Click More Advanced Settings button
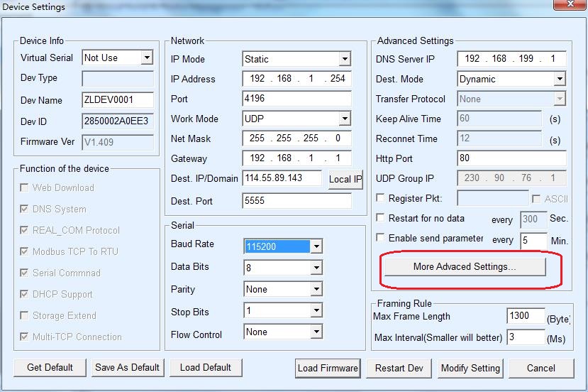The image size is (588, 392). 465,267
